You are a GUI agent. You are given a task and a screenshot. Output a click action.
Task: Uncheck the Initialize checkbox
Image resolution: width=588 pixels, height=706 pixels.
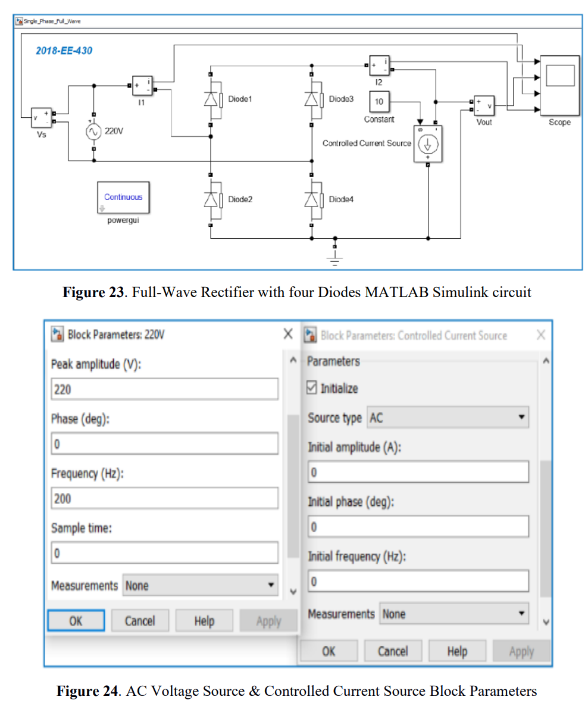[312, 388]
